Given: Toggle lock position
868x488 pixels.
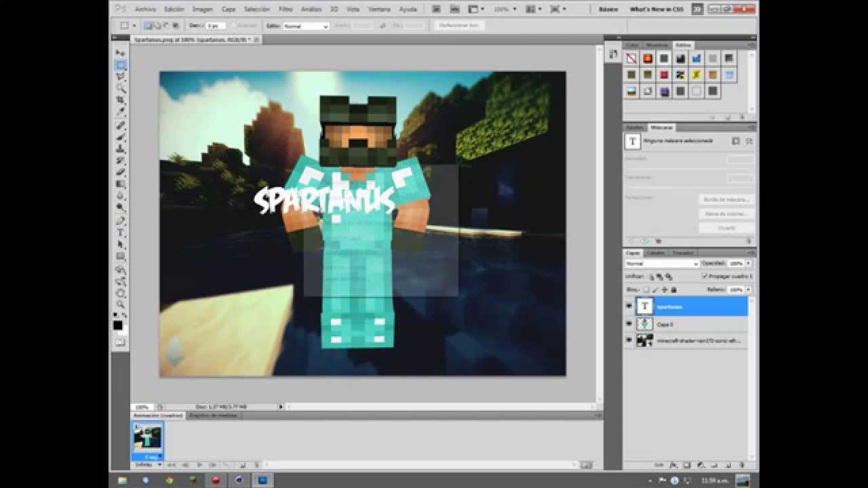Looking at the screenshot, I should point(665,289).
